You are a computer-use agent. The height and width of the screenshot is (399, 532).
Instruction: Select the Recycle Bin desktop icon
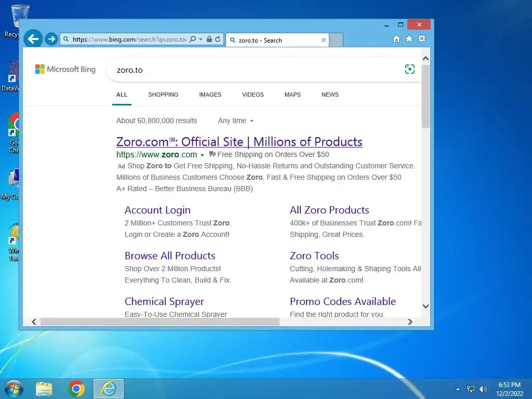pyautogui.click(x=11, y=21)
